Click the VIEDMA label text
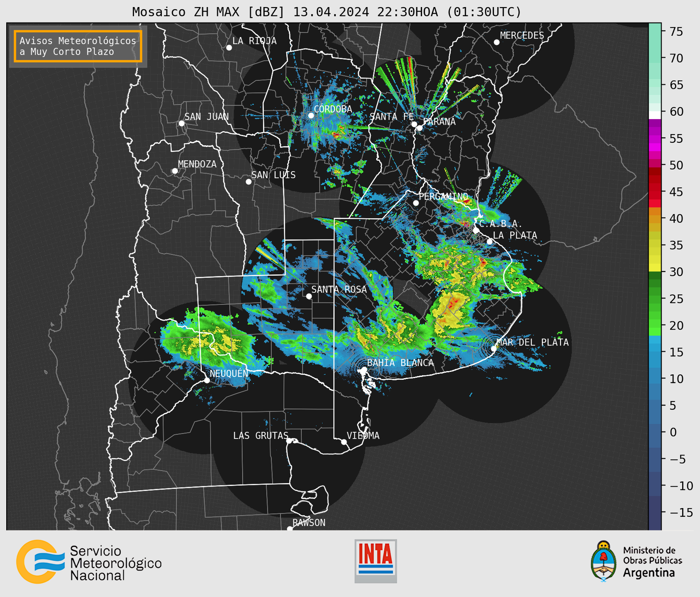Image resolution: width=700 pixels, height=597 pixels. tap(363, 436)
